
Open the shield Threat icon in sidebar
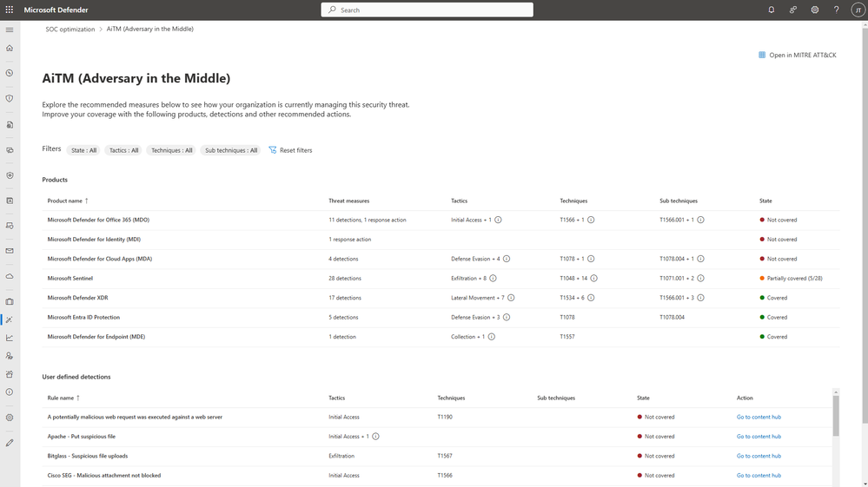coord(10,98)
